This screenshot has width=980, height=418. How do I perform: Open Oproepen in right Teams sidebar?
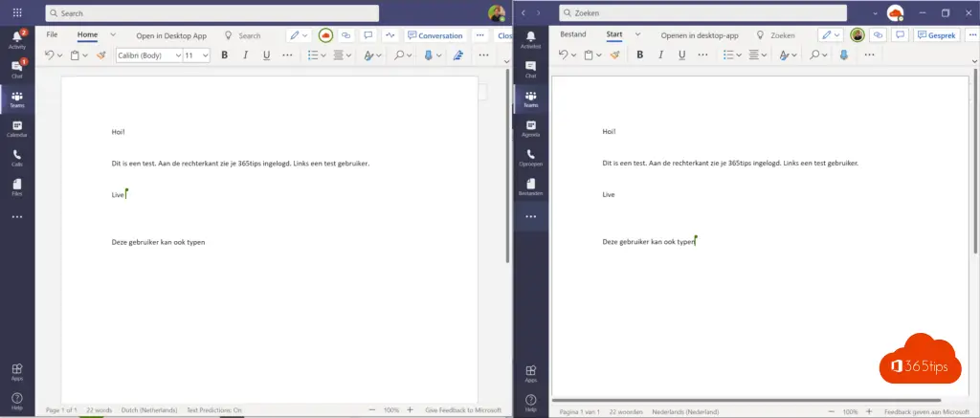[530, 158]
